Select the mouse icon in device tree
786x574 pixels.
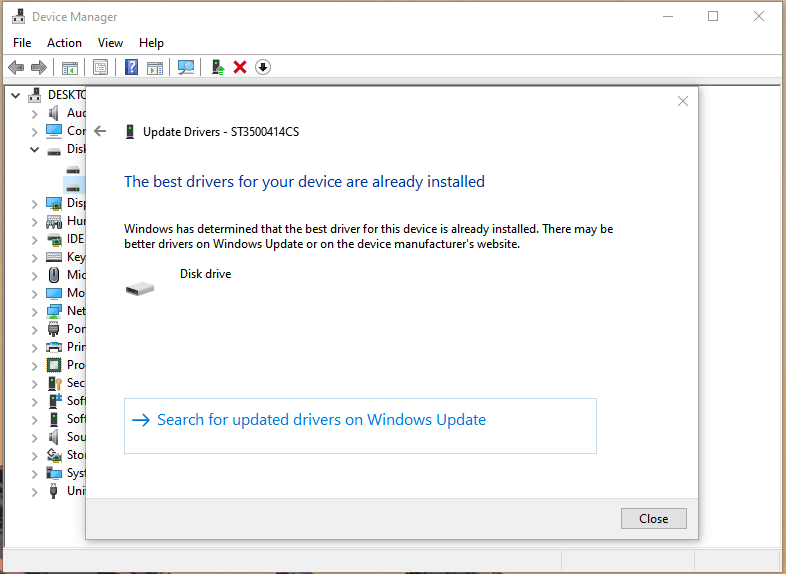click(54, 275)
